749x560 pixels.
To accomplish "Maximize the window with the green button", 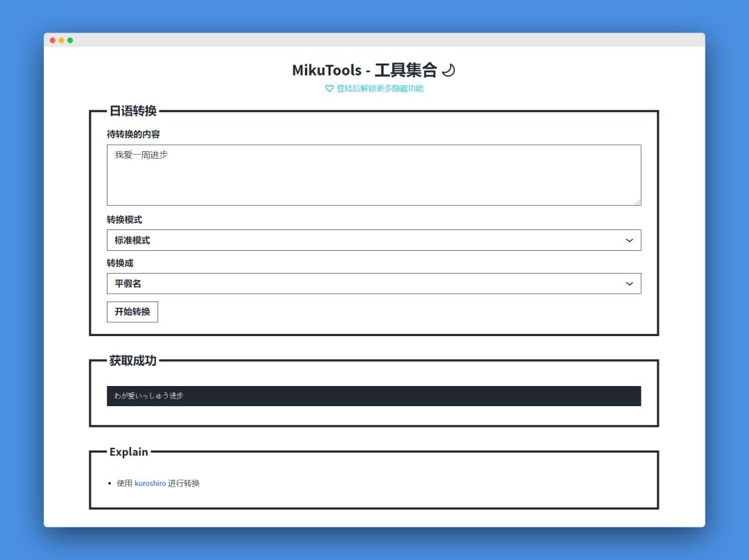I will [x=70, y=40].
